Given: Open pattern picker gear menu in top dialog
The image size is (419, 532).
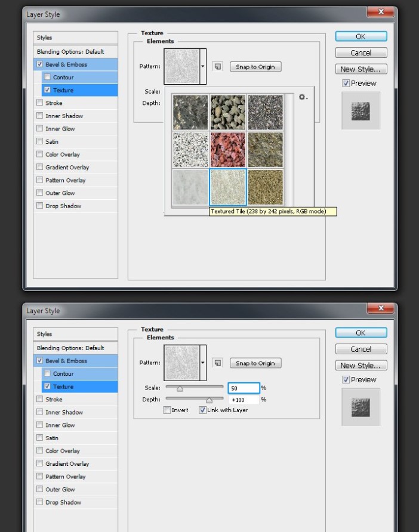Looking at the screenshot, I should coord(303,97).
